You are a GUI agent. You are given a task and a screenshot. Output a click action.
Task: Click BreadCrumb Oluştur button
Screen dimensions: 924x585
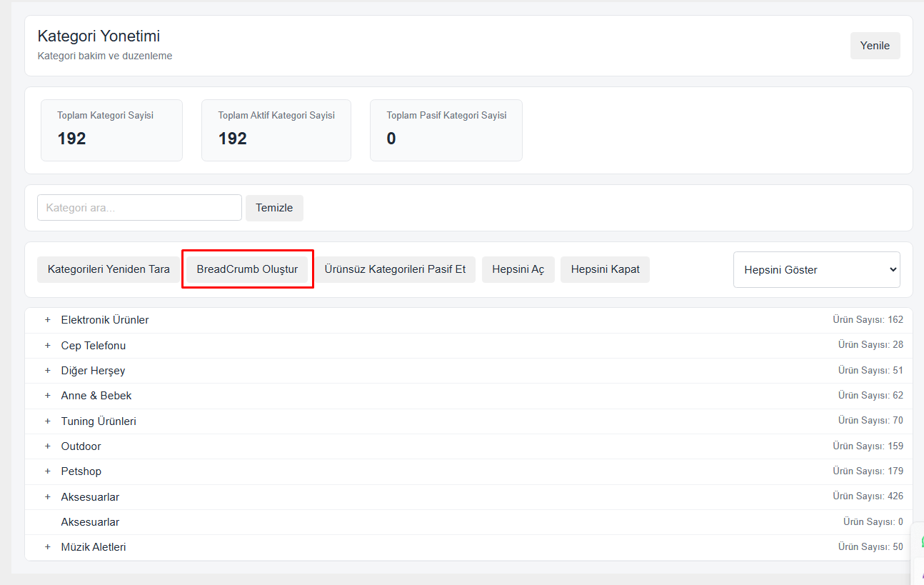247,269
